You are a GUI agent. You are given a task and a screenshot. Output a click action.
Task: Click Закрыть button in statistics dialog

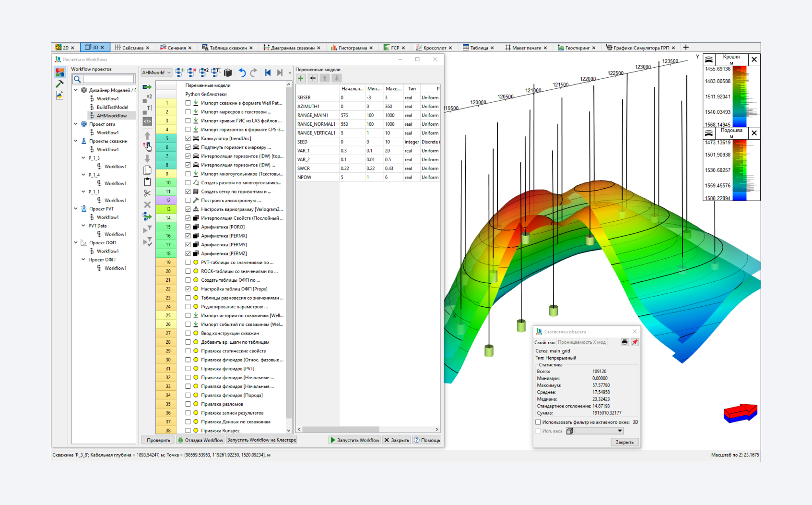624,442
